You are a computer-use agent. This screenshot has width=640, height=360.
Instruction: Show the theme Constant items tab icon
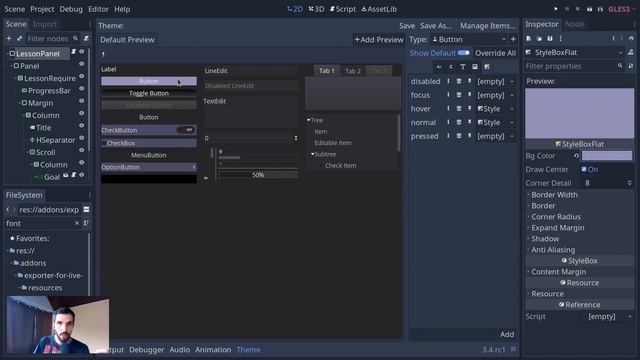click(451, 67)
